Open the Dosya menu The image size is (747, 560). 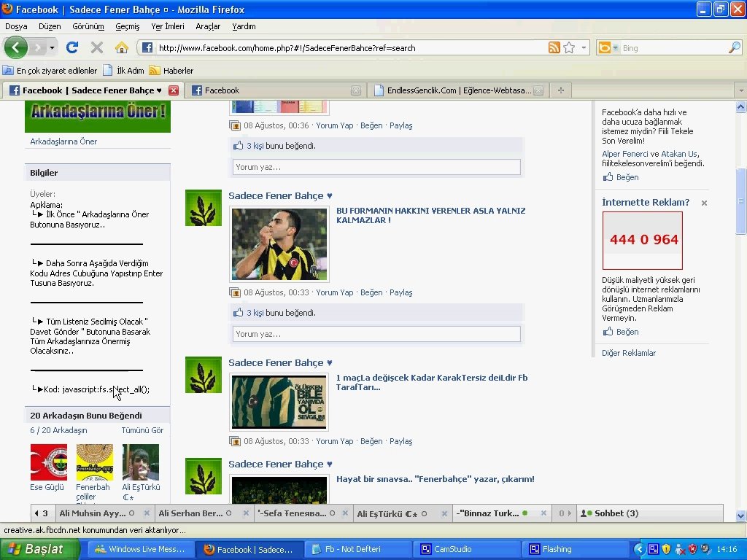coord(16,26)
